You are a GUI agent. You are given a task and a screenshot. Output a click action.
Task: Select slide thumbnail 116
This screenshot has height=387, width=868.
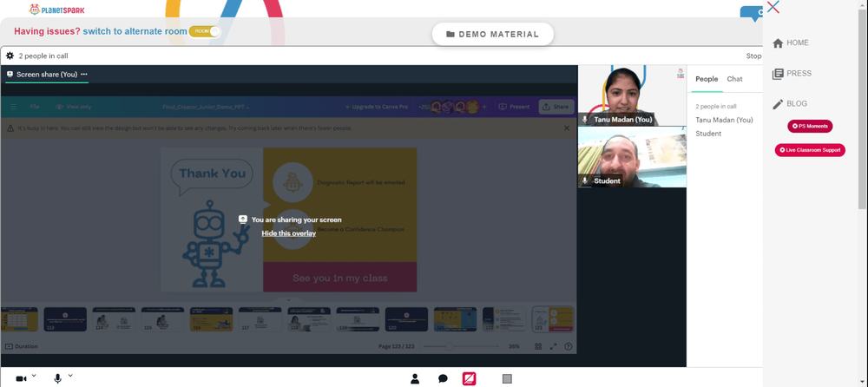[212, 319]
